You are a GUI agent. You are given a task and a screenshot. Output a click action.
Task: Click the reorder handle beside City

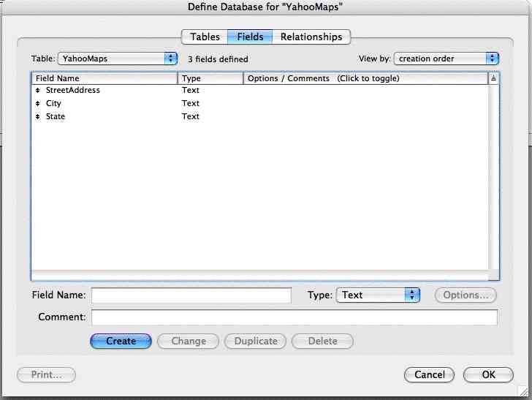38,104
